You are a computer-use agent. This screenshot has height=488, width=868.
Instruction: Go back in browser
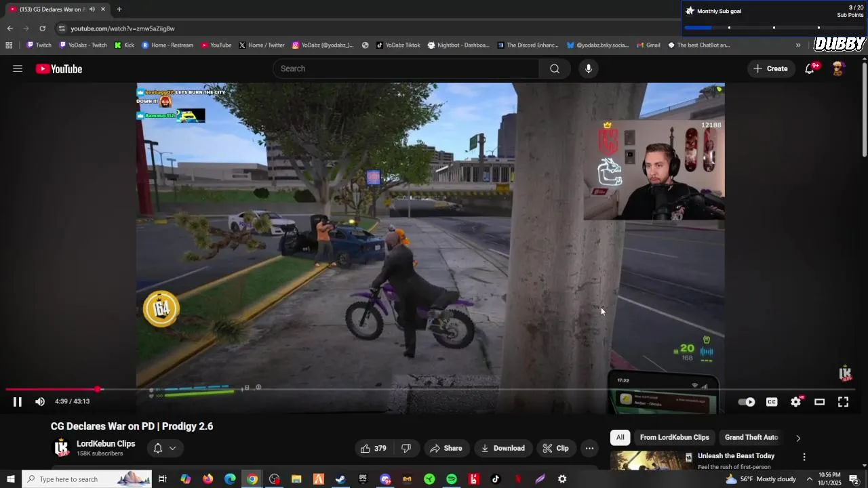9,28
